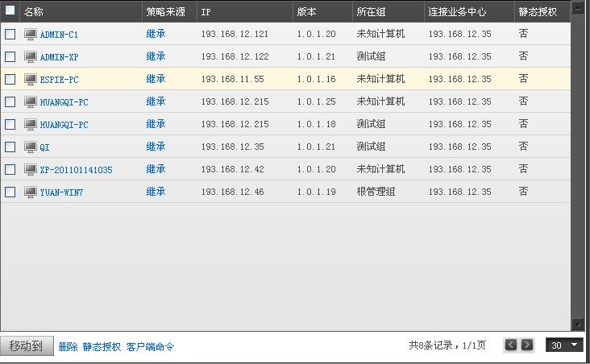Sort by the 静态授权 column header
The height and width of the screenshot is (364, 590).
[x=538, y=12]
